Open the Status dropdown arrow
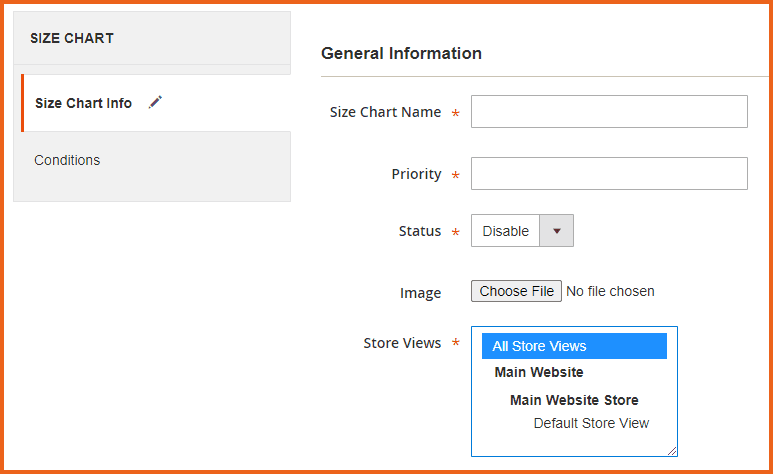 coord(556,231)
